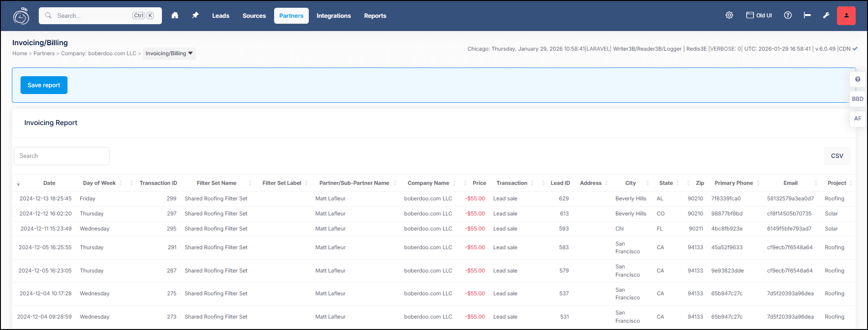868x330 pixels.
Task: Open the Sources menu
Action: pyautogui.click(x=254, y=16)
